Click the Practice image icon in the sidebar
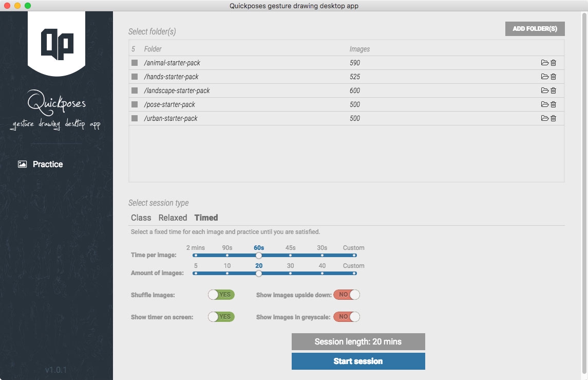 [x=22, y=165]
